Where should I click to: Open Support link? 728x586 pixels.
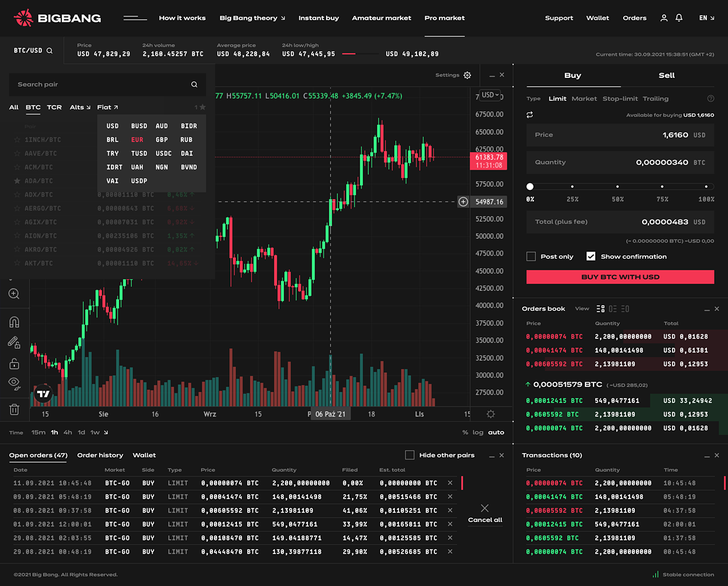tap(559, 18)
